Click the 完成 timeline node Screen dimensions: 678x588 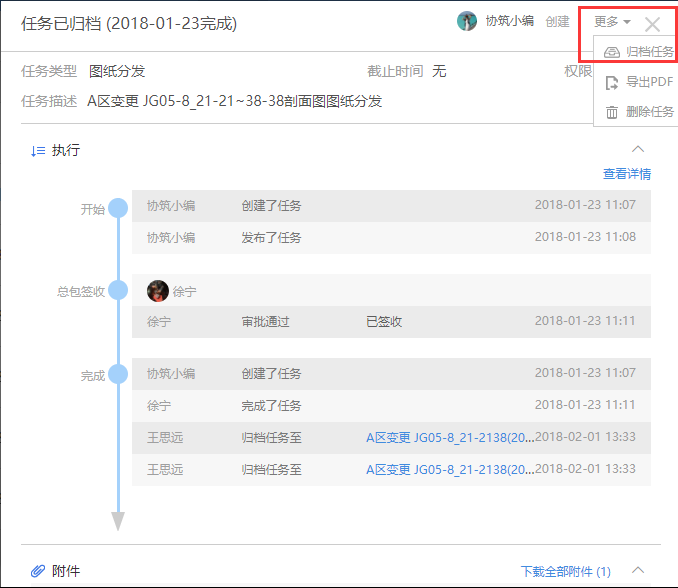118,375
